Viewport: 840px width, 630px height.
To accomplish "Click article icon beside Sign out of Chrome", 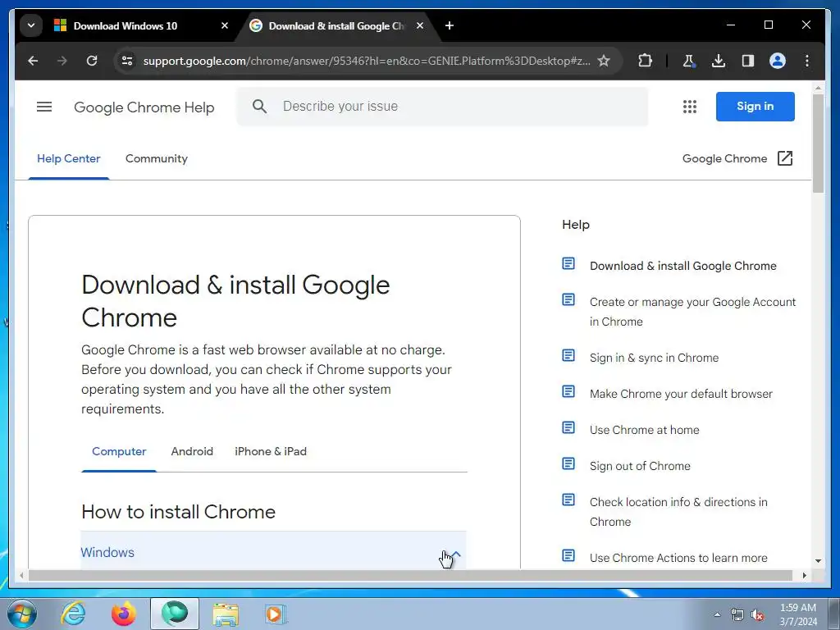I will (x=568, y=463).
